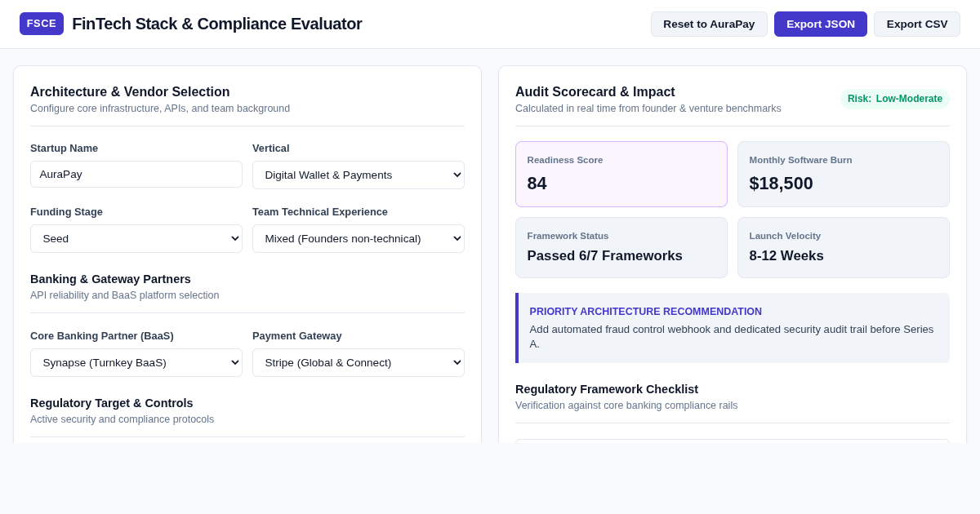Click 'Active security and compliance protocols' subtitle
Screen dimensions: 980x514
(122, 419)
